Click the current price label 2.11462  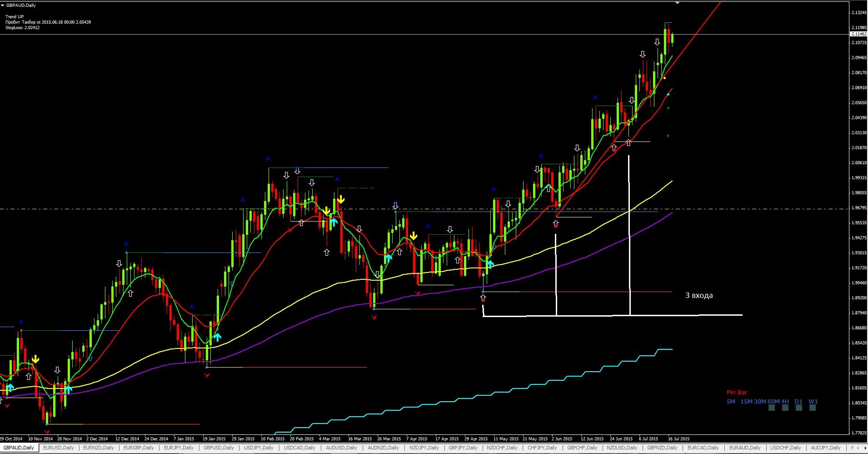pos(858,34)
